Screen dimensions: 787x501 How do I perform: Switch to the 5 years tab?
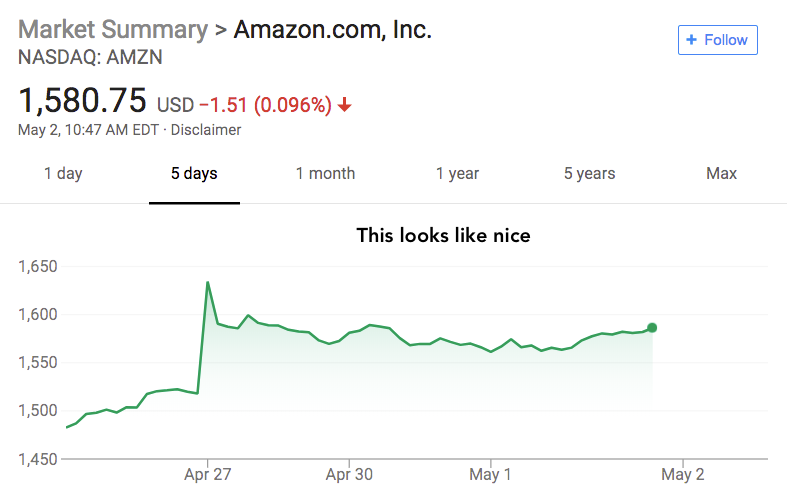click(589, 173)
